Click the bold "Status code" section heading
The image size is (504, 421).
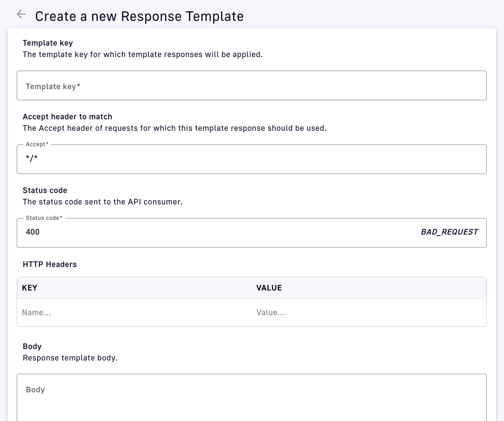coord(45,190)
